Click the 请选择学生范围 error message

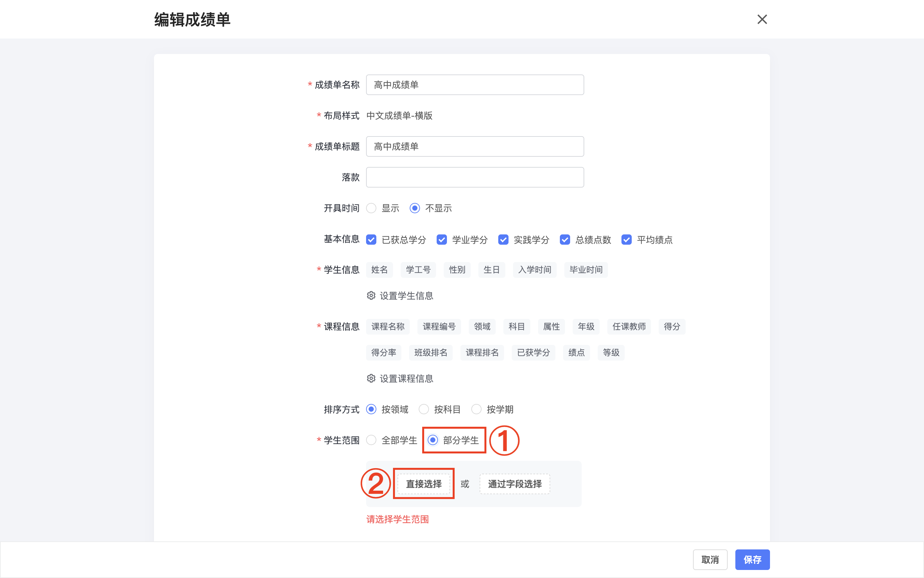398,520
